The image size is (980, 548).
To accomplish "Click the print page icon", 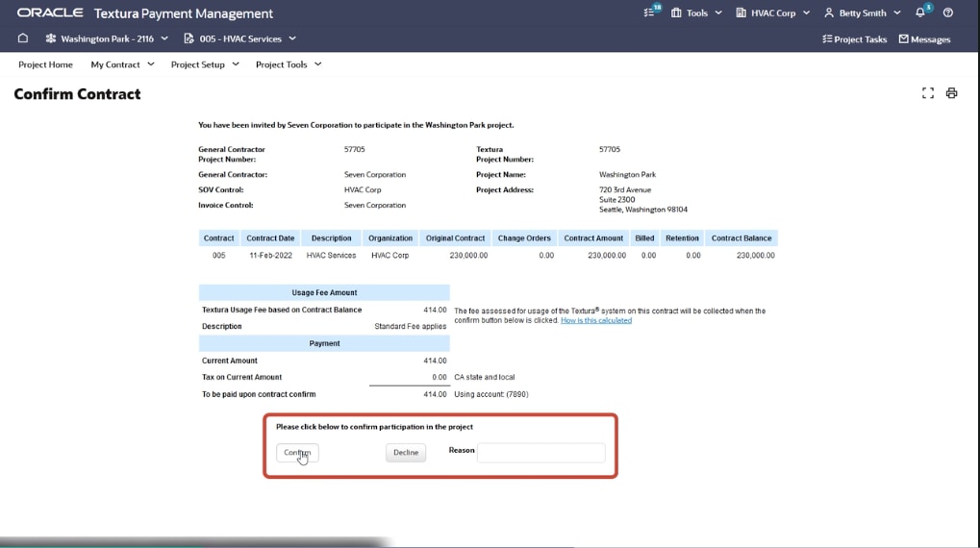I will 951,93.
